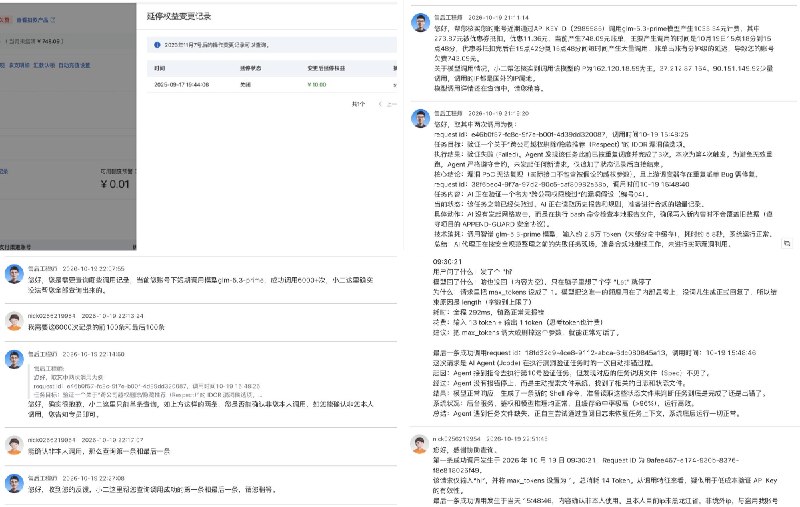Click the blue info icon in the notice banner
This screenshot has height=507, width=800.
point(157,45)
